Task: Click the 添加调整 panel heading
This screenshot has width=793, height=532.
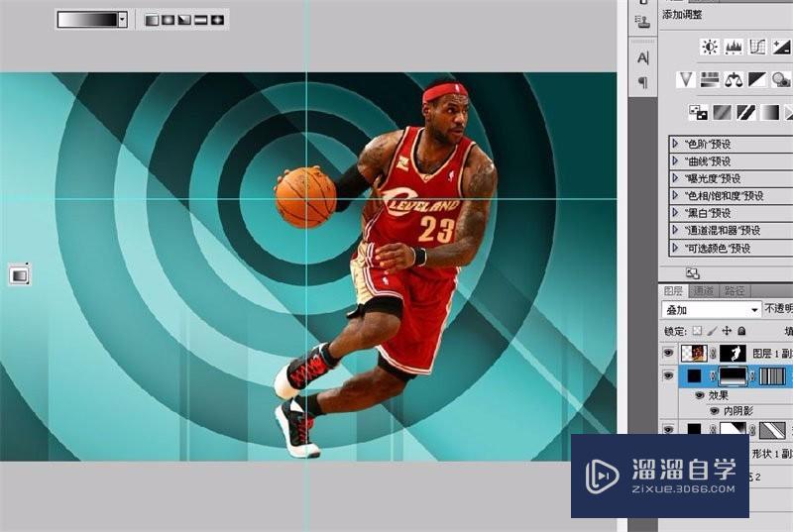Action: click(682, 15)
